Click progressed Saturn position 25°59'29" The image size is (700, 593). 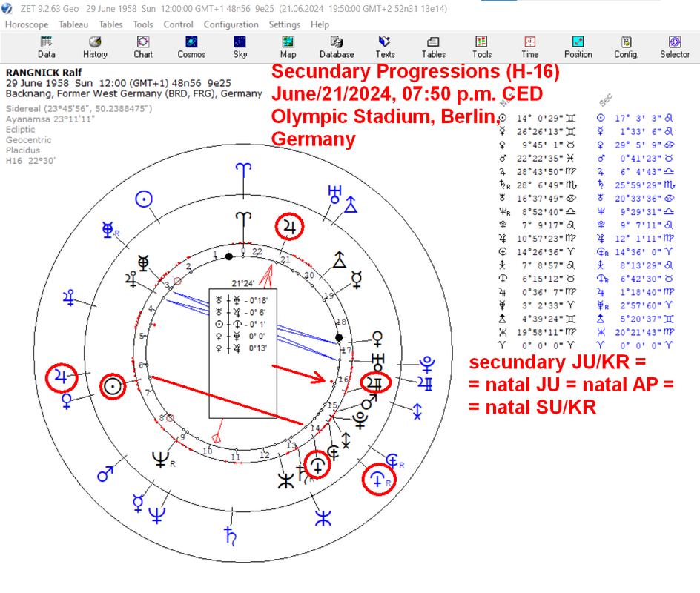[x=638, y=185]
